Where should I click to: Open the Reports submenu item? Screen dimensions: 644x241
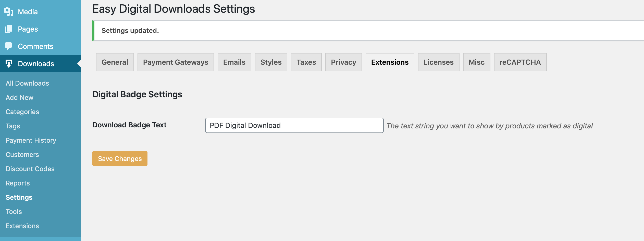pos(18,183)
